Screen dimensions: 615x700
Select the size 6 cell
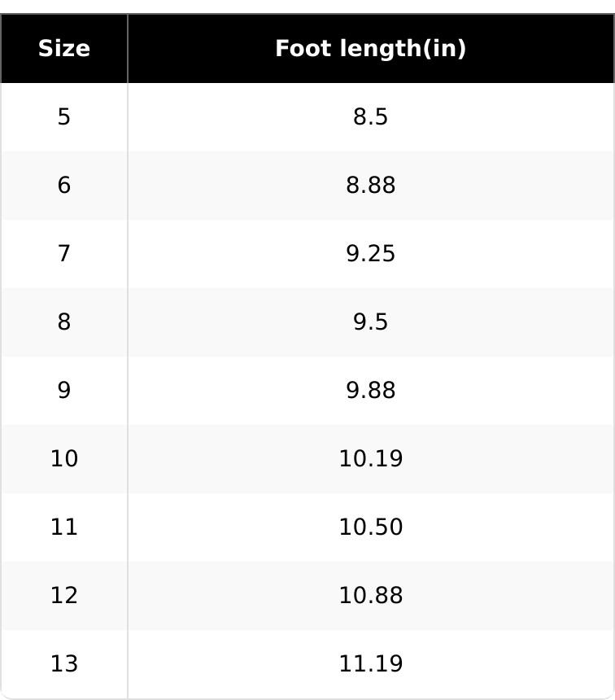click(x=64, y=186)
